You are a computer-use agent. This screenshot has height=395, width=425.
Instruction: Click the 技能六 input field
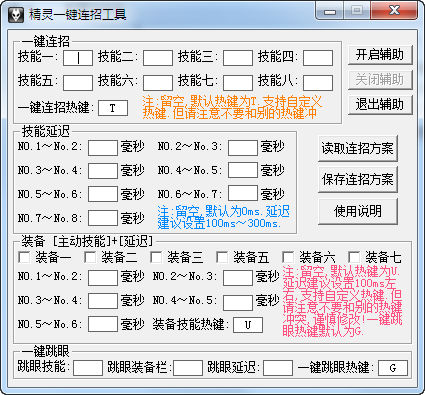pos(158,83)
